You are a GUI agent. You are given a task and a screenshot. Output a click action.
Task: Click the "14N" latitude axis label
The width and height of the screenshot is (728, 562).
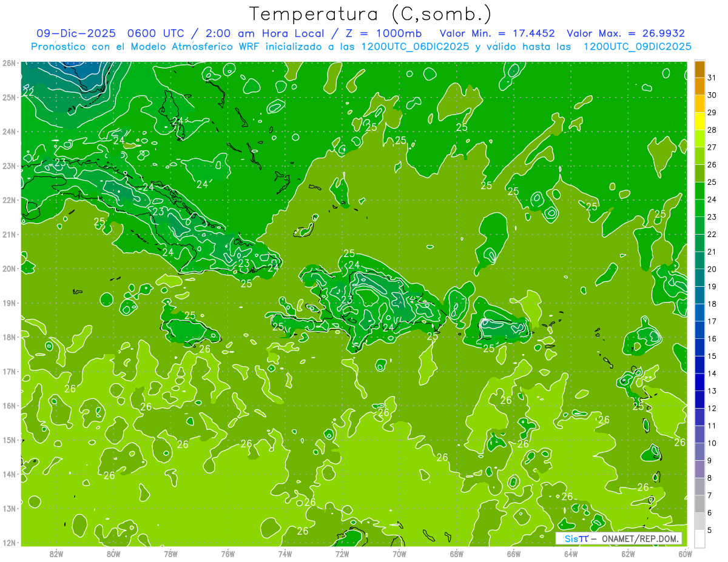8,474
